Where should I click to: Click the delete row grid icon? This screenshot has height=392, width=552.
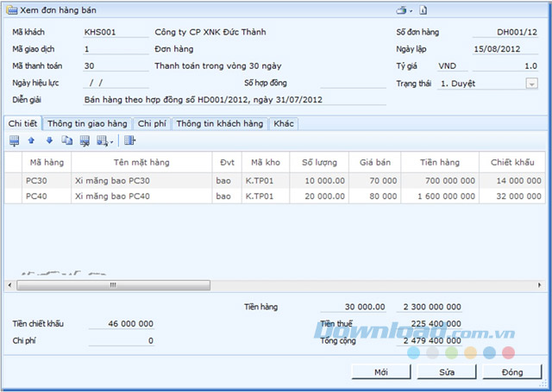[85, 141]
